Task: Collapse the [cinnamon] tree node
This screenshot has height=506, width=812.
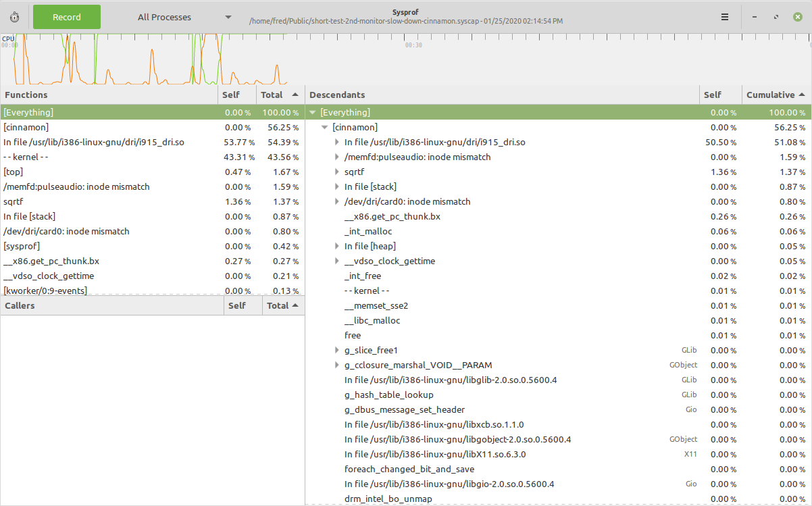Action: tap(325, 127)
